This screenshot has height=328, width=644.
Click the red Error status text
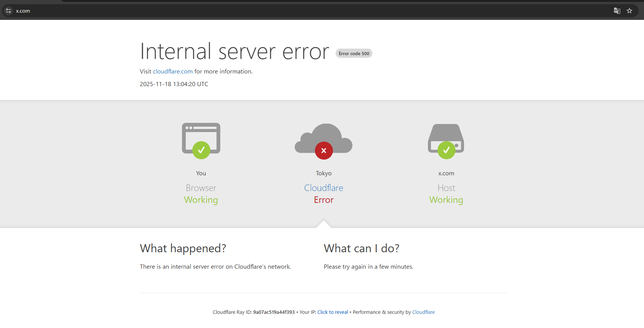pos(324,200)
